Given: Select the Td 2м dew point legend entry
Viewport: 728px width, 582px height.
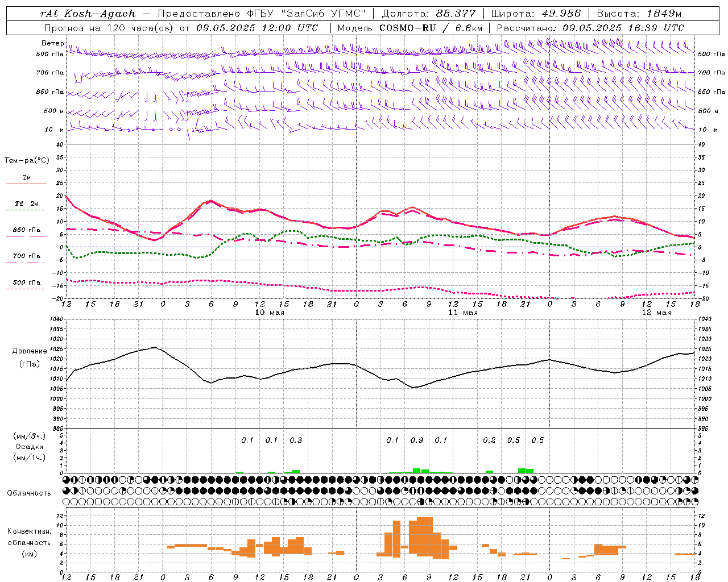Looking at the screenshot, I should click(26, 203).
